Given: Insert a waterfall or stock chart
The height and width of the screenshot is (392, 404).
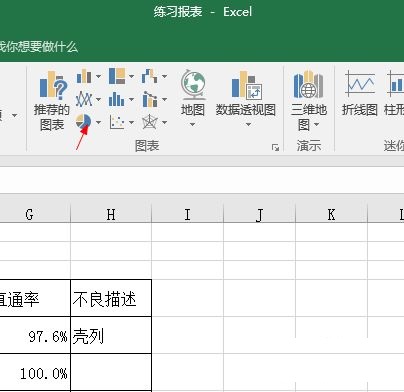Looking at the screenshot, I should (x=150, y=76).
